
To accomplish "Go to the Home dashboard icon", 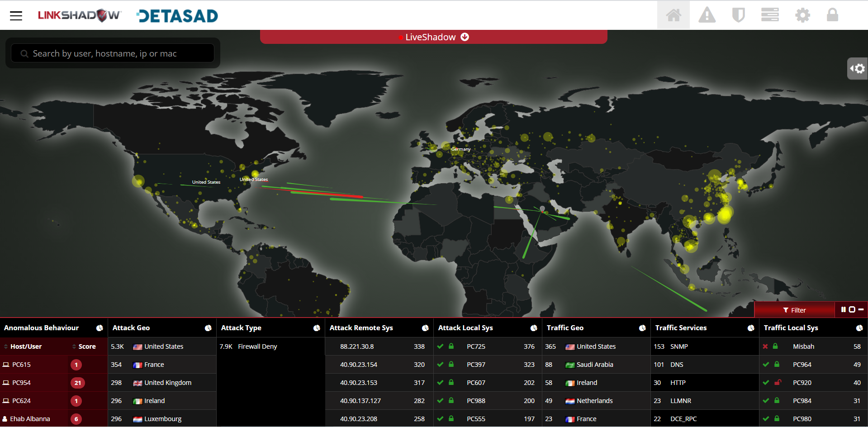I will click(673, 15).
